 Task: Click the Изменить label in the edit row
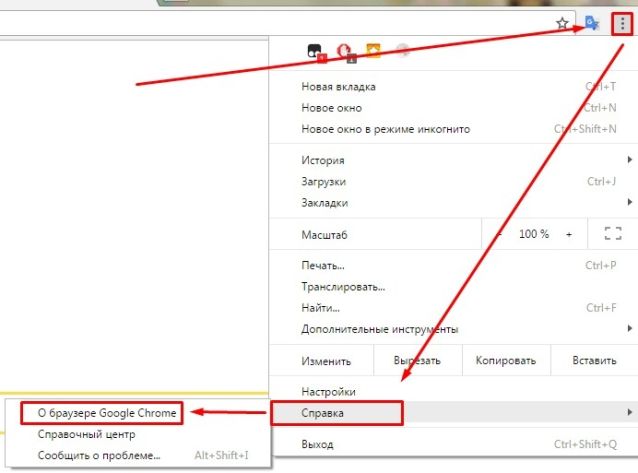pyautogui.click(x=326, y=361)
